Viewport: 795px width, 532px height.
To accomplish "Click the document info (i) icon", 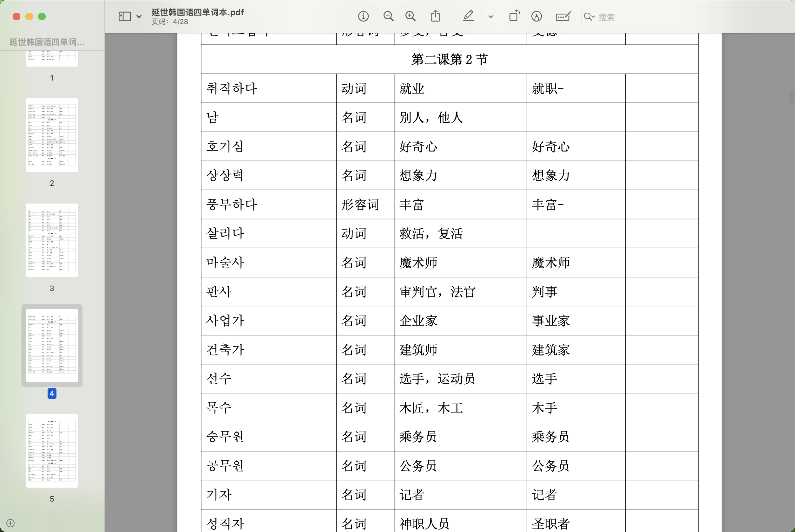I will [x=363, y=16].
